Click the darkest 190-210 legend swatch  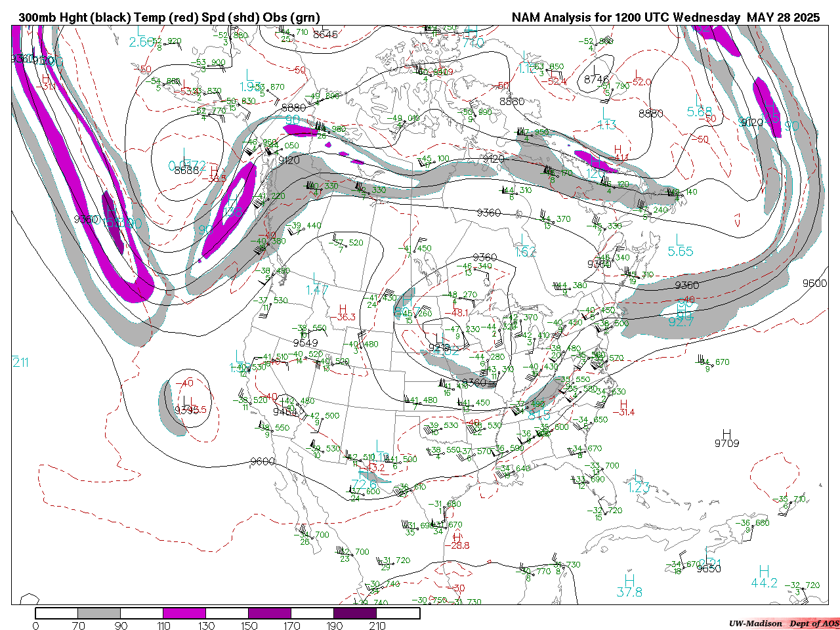355,613
